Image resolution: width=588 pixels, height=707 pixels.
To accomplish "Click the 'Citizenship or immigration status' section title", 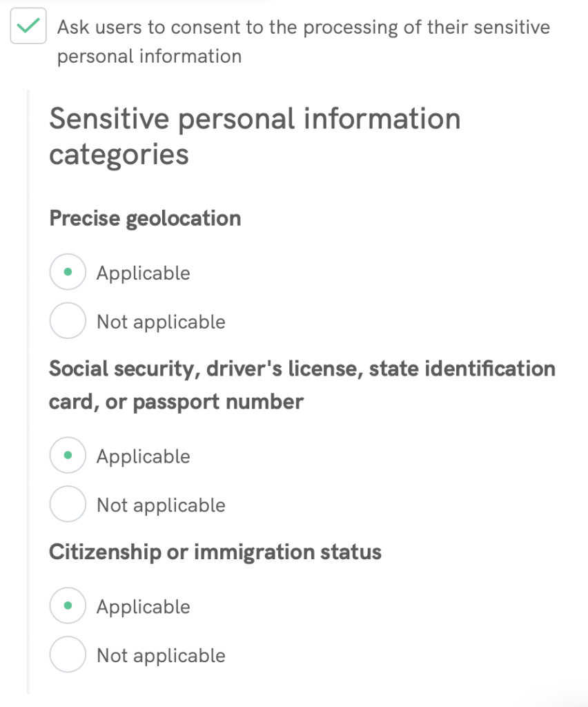I will pyautogui.click(x=215, y=552).
